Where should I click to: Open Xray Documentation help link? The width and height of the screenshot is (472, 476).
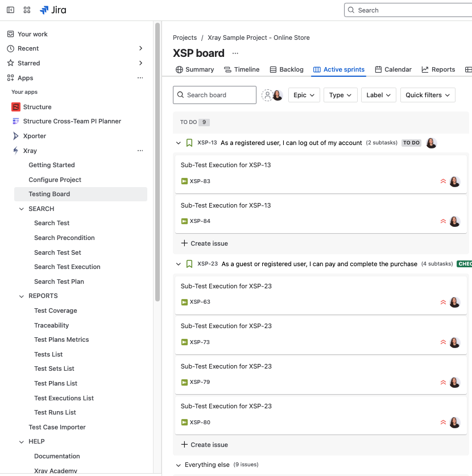[57, 456]
